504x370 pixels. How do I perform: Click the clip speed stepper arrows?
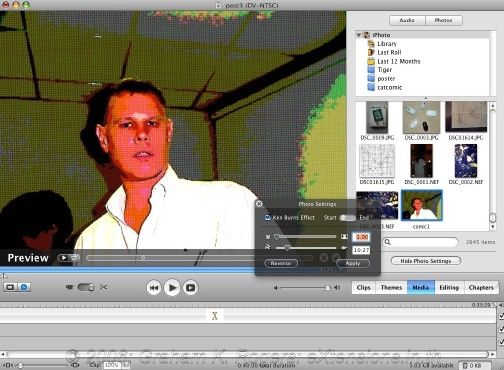126,365
